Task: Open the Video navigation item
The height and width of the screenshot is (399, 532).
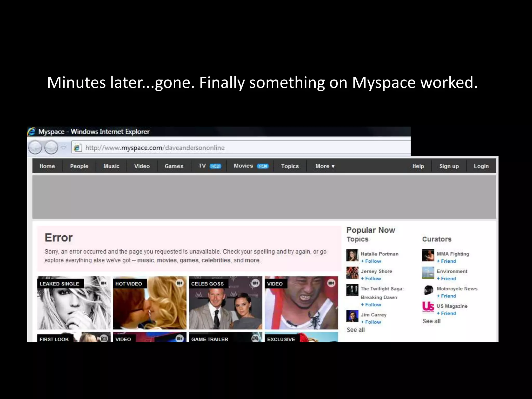Action: point(142,166)
